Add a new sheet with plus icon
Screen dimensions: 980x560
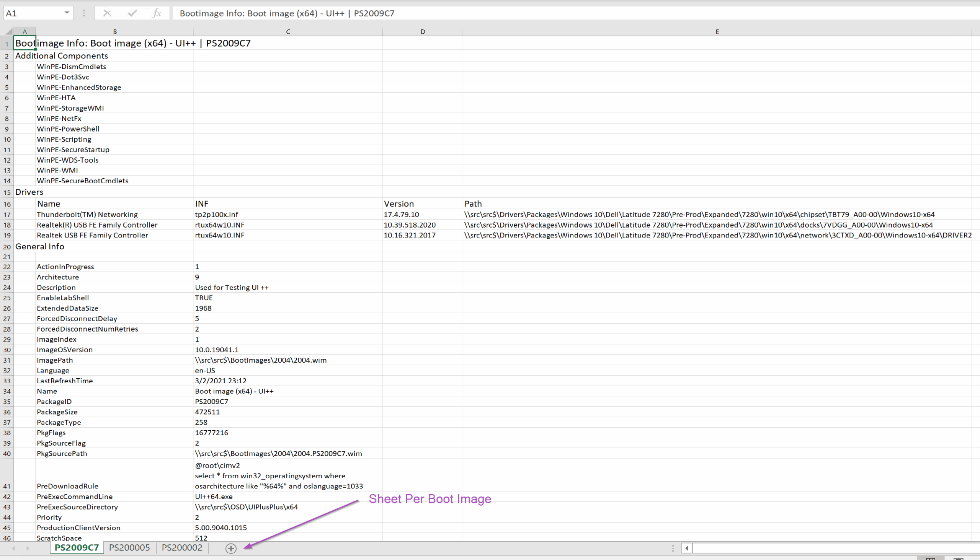tap(230, 548)
